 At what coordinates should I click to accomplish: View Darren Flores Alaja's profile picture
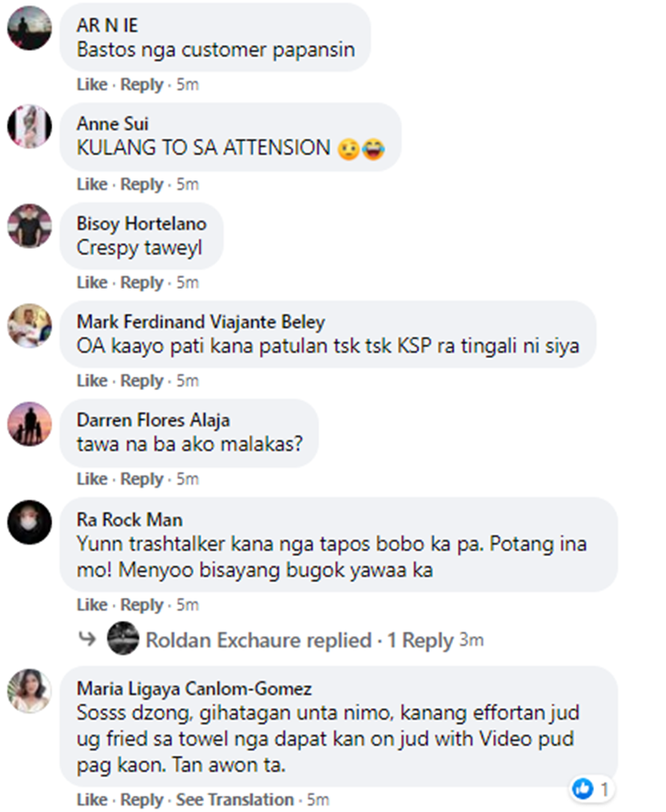click(29, 424)
